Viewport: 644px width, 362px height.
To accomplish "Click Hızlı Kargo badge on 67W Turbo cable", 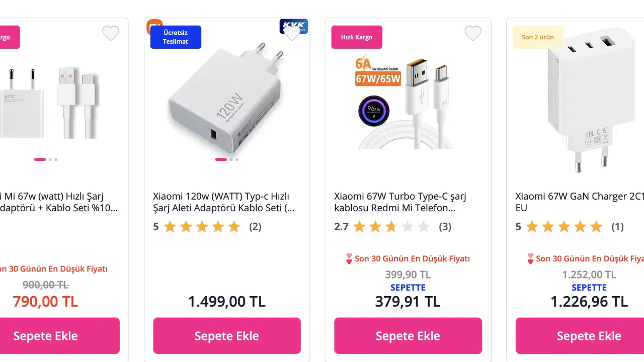I will 357,37.
